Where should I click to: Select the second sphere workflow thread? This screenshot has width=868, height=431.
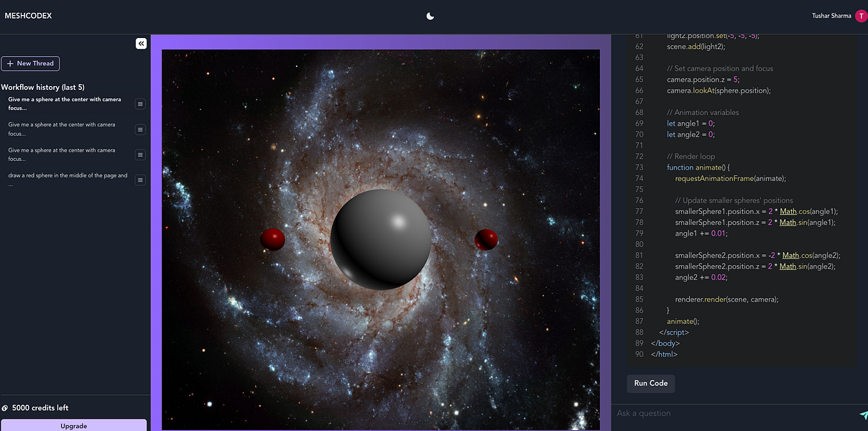tap(62, 129)
